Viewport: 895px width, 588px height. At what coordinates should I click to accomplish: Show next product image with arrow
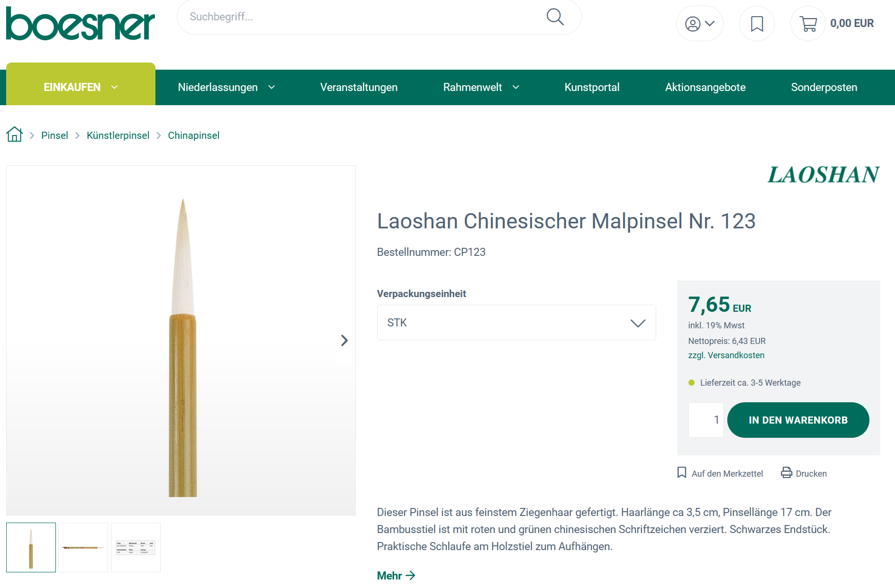pyautogui.click(x=344, y=340)
